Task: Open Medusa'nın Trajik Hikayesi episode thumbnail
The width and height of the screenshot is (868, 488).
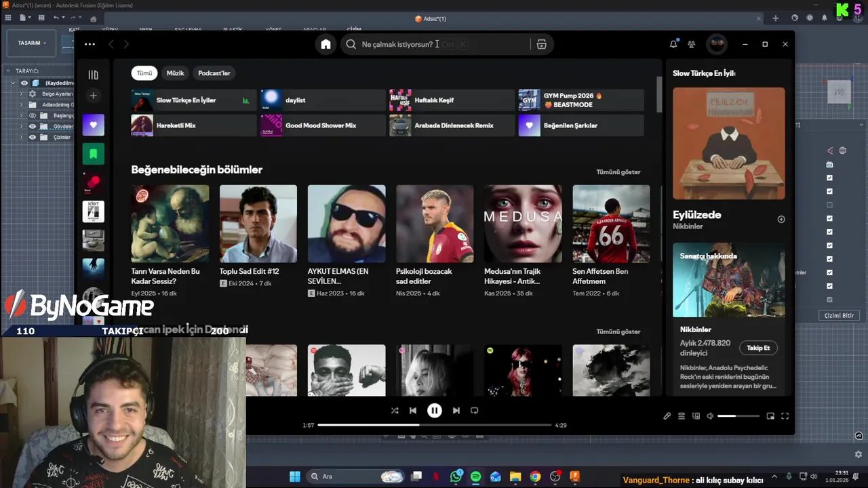Action: point(523,224)
